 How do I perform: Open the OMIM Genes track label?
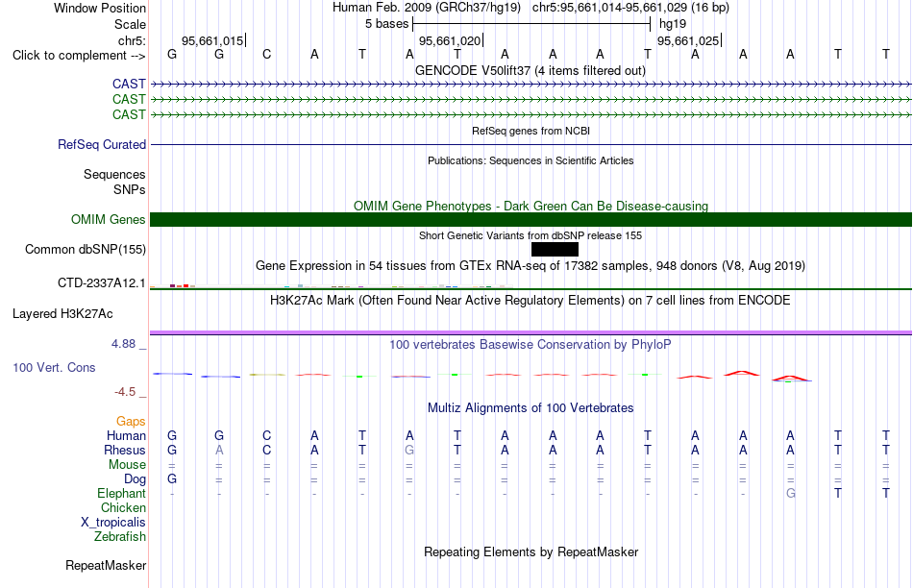click(x=109, y=219)
